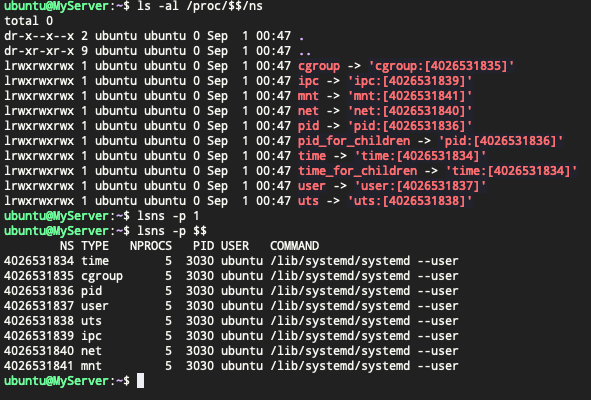Click the NS column header
The image size is (591, 400).
[67, 246]
